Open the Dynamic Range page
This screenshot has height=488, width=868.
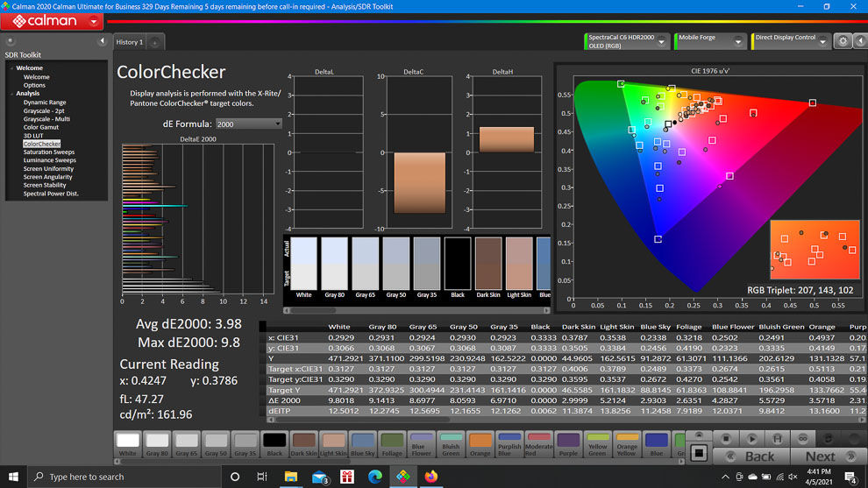(x=45, y=103)
